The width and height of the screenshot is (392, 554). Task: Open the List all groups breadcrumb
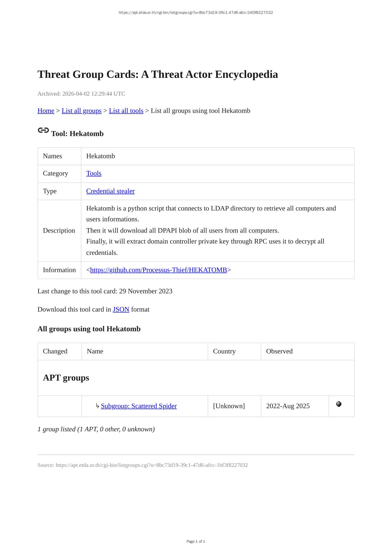point(81,111)
